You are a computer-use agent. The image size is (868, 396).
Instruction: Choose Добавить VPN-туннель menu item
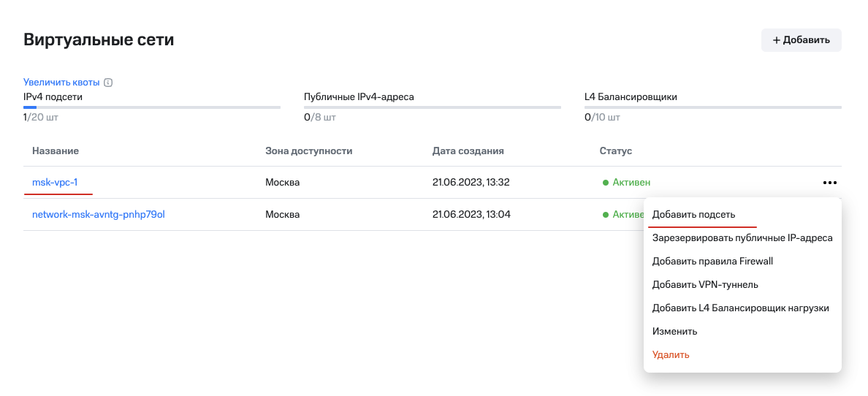705,285
